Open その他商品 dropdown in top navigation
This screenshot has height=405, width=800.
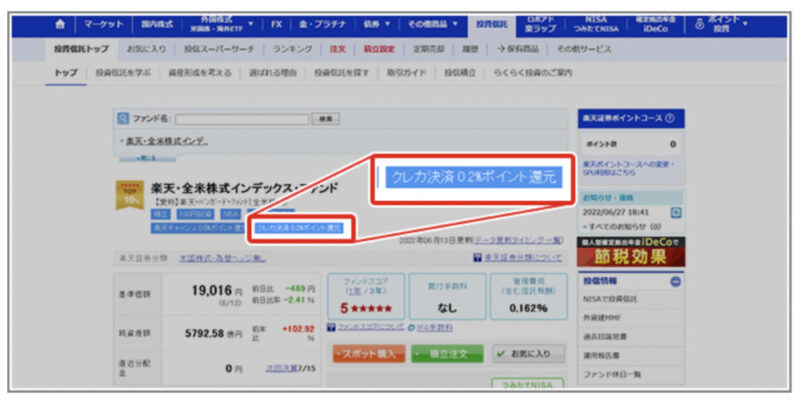tap(433, 24)
